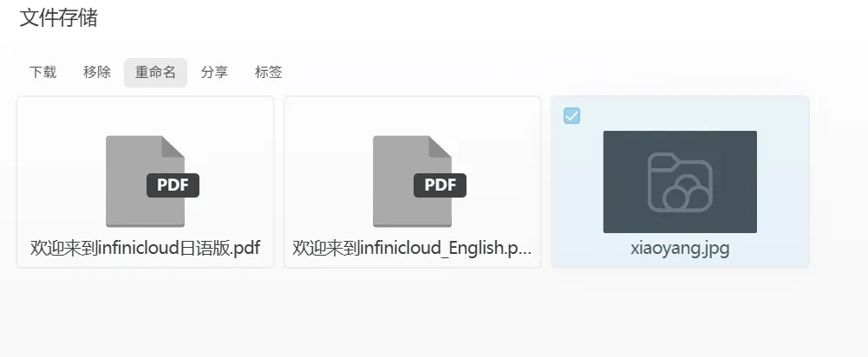Click the xiaoyang.jpg file name label
Screen dimensions: 868x357
pos(680,249)
